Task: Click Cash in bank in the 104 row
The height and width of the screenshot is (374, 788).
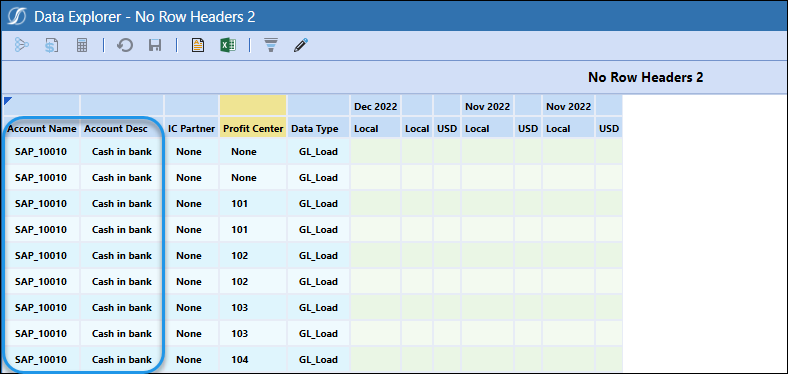Action: pos(122,359)
